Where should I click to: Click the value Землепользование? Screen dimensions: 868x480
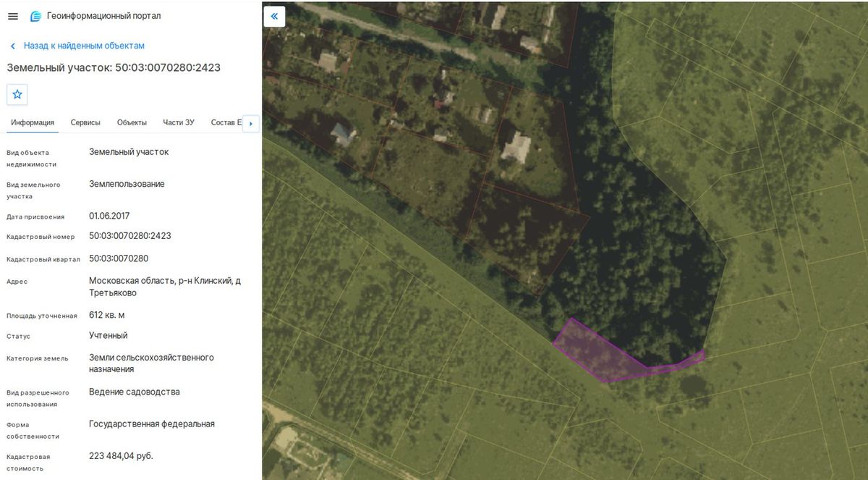[127, 184]
